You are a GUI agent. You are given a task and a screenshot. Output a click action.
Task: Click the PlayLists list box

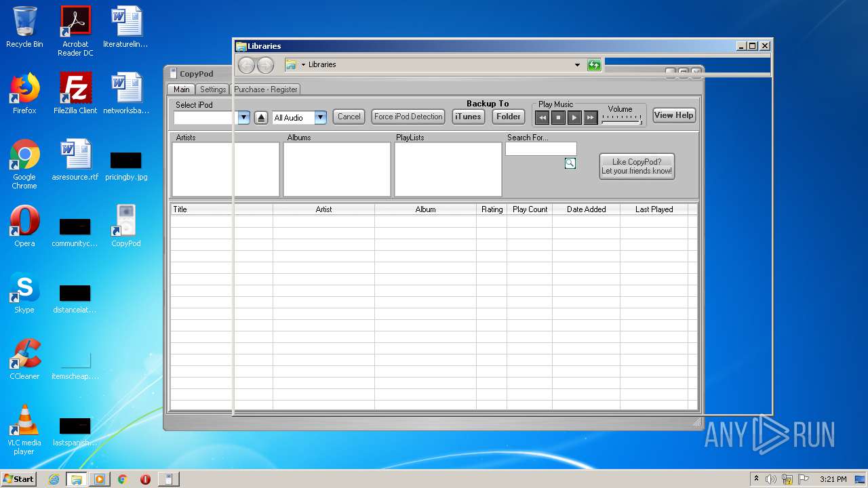click(x=448, y=169)
